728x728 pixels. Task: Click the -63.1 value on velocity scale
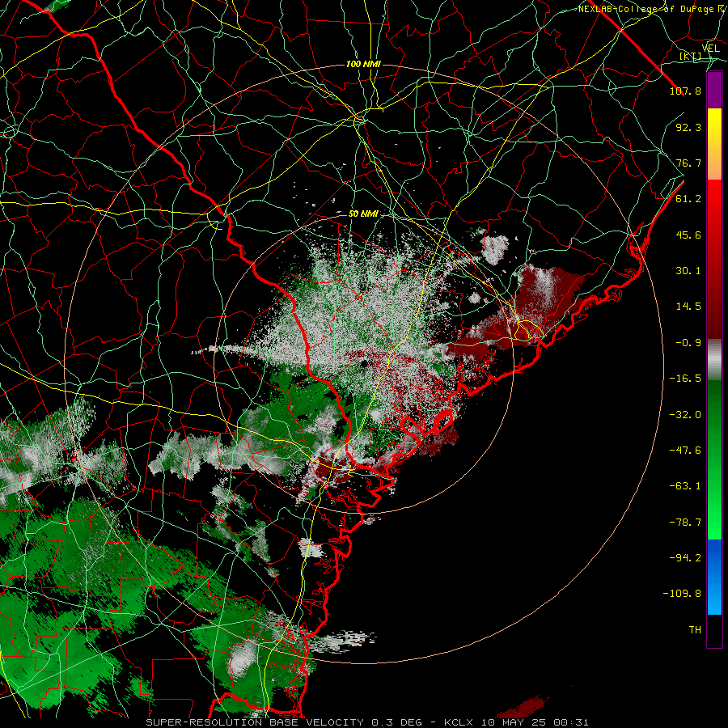(685, 486)
